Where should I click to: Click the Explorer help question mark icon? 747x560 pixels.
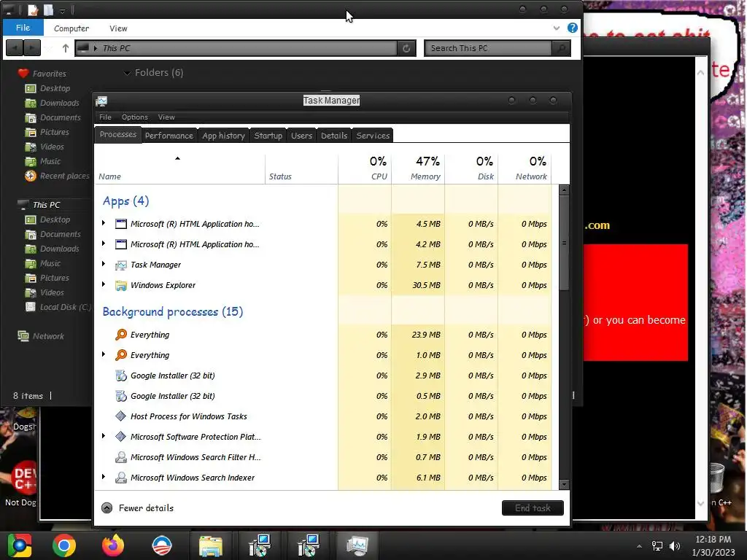click(x=573, y=28)
